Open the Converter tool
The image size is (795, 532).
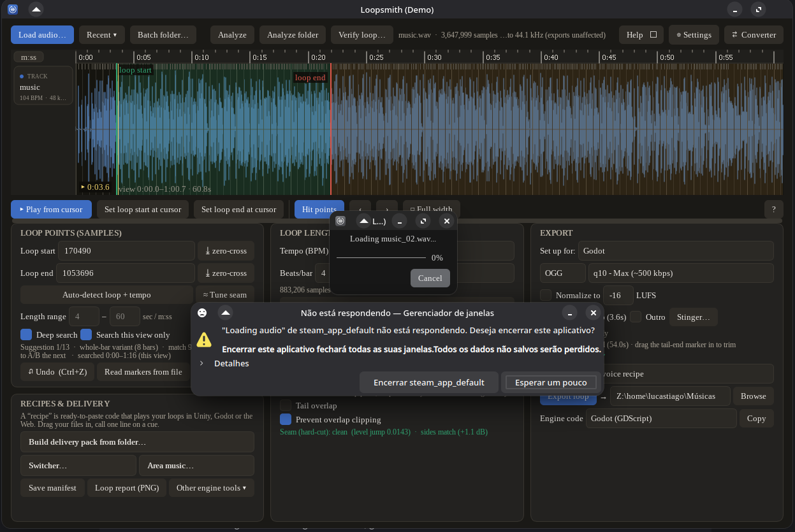(x=754, y=35)
